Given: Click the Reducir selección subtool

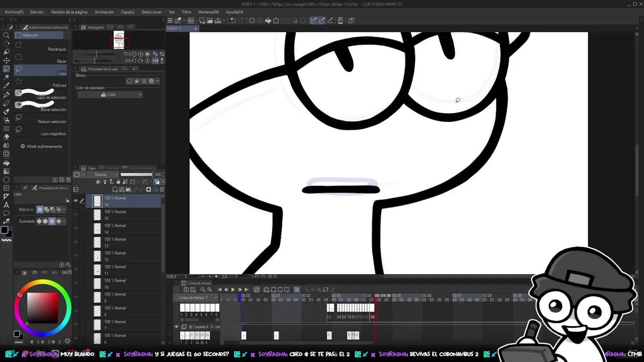Looking at the screenshot, I should (40, 118).
